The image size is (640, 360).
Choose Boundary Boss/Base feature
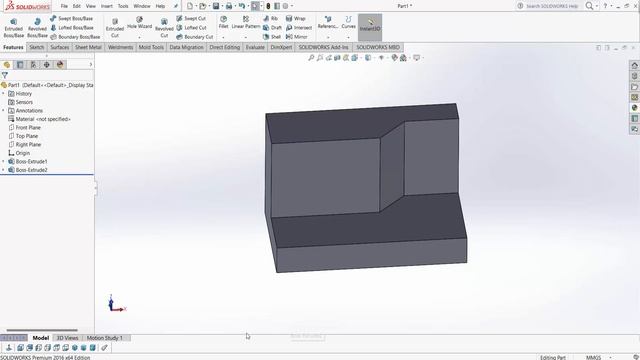tap(75, 37)
